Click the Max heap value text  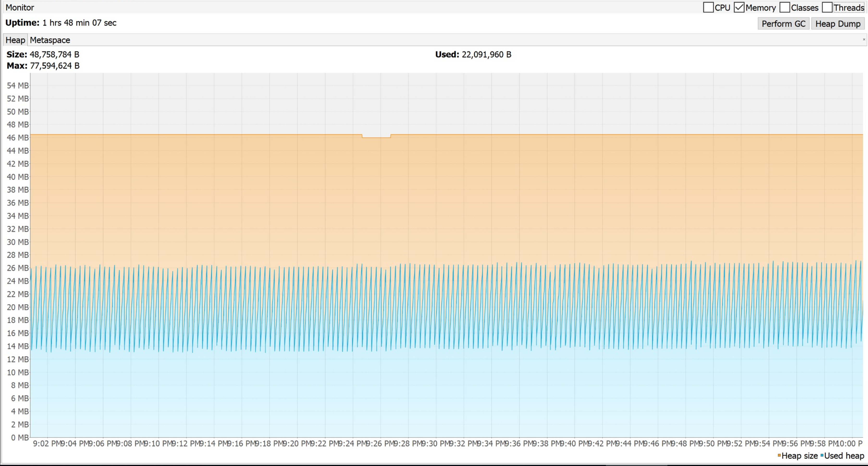tap(55, 66)
